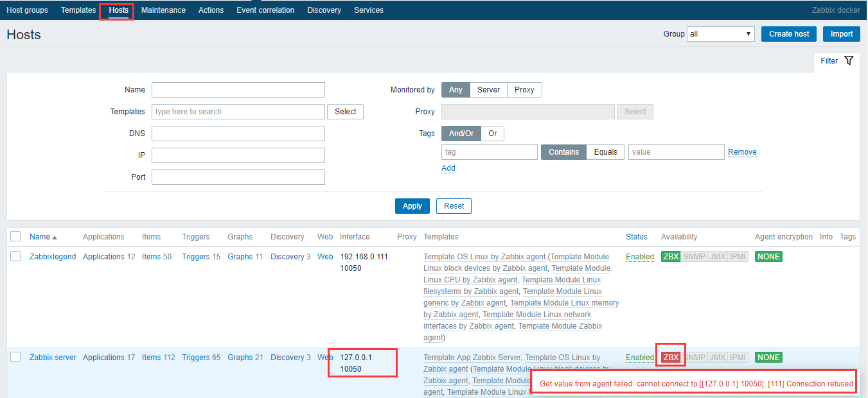Open the Group dropdown showing all

click(720, 33)
